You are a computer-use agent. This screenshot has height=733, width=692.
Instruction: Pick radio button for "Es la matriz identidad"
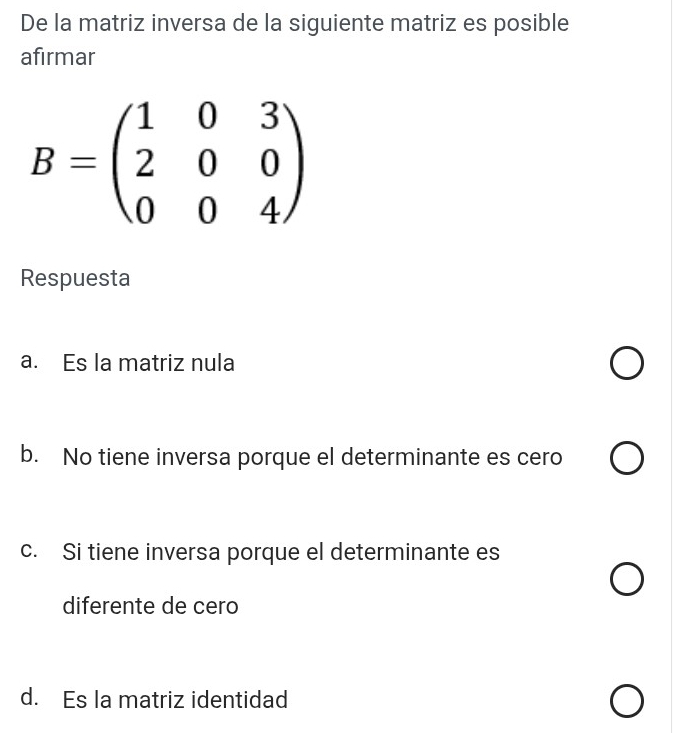[626, 702]
